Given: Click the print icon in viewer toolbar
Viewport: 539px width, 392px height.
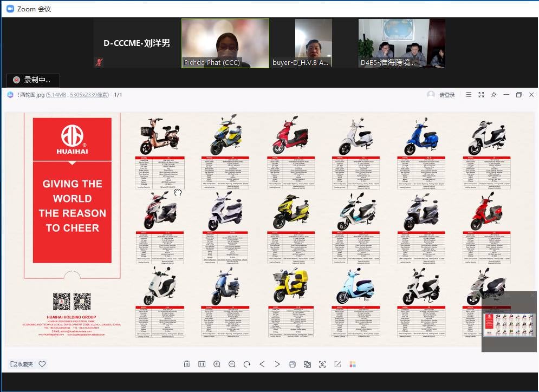Looking at the screenshot, I should point(292,364).
